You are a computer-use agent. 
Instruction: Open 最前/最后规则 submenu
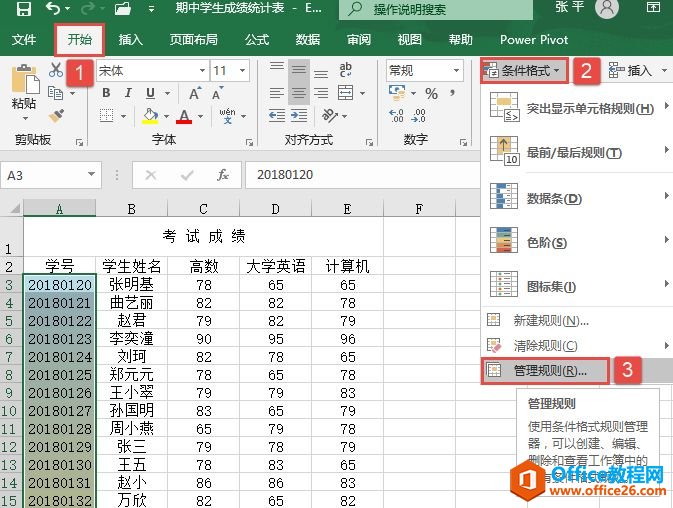[x=576, y=152]
